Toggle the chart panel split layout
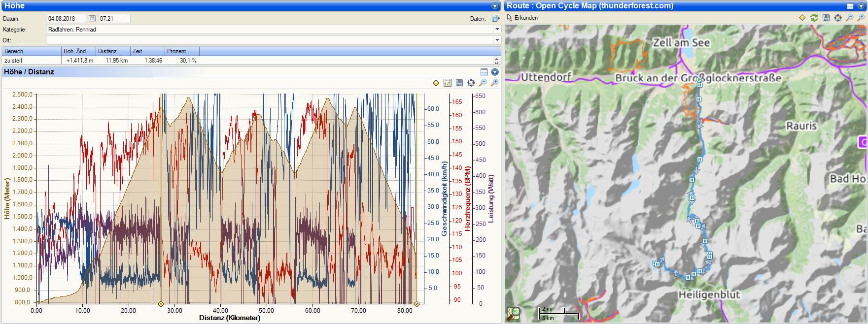868x324 pixels. [484, 72]
